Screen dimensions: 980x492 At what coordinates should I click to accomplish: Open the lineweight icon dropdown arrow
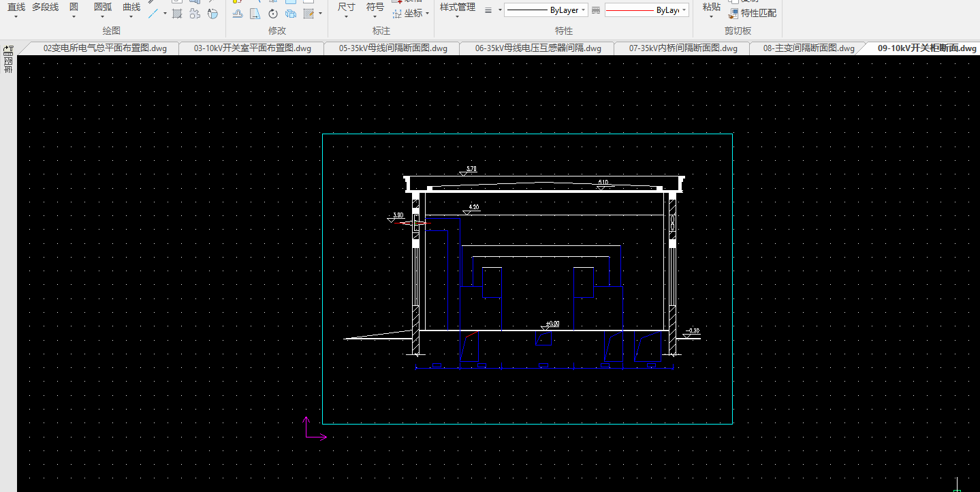(x=500, y=10)
